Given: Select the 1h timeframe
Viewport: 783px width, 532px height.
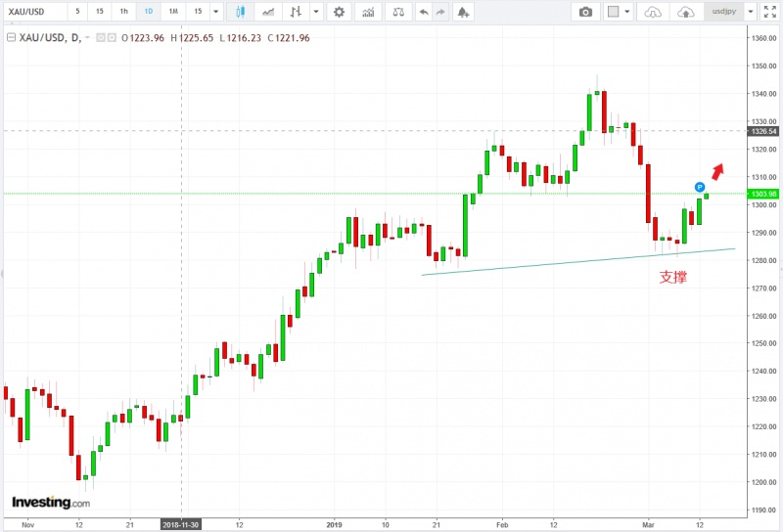Looking at the screenshot, I should pos(123,12).
